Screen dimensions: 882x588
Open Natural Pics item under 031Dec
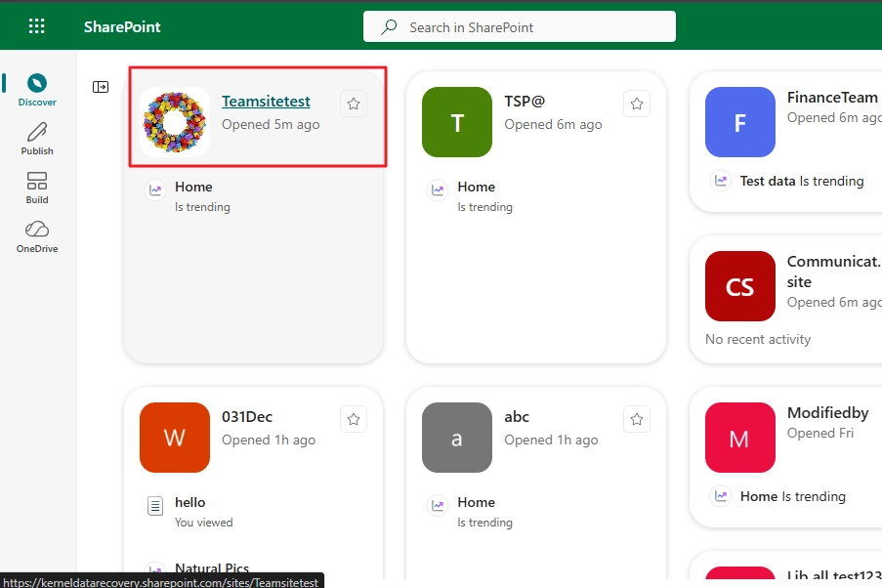tap(212, 568)
